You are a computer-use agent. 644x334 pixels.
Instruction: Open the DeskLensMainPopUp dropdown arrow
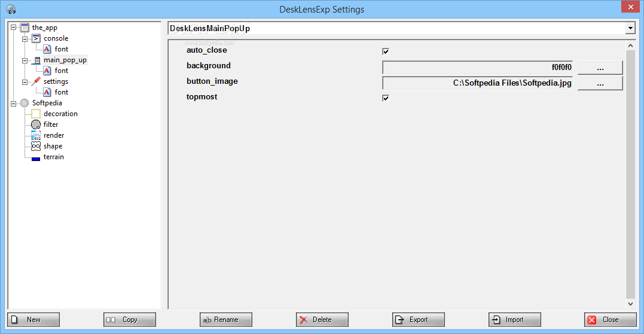(630, 28)
